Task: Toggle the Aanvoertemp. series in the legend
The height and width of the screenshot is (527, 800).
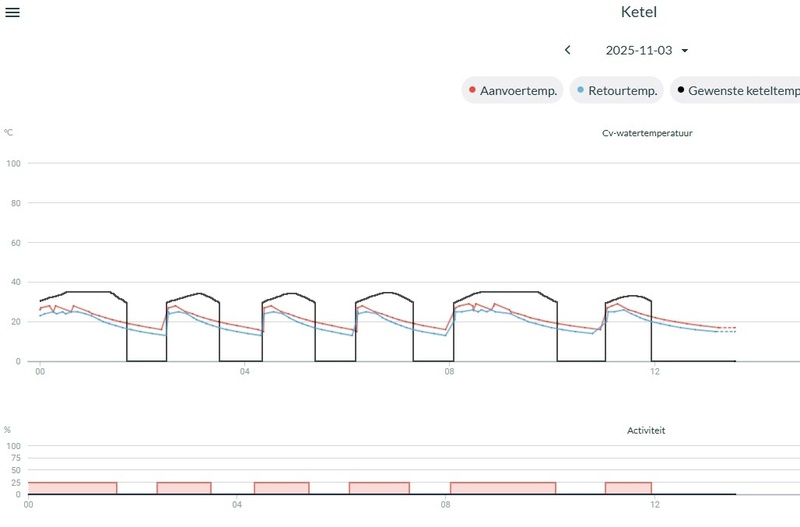Action: pyautogui.click(x=512, y=91)
